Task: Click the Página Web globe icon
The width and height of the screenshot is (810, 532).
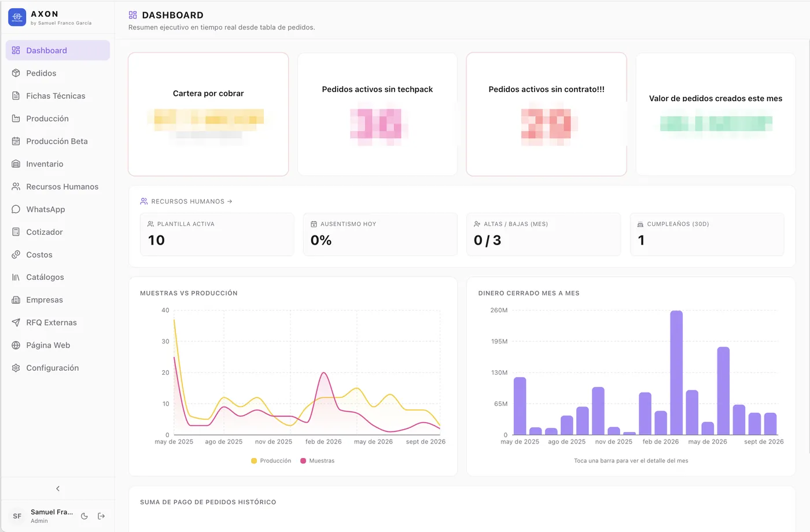Action: pyautogui.click(x=16, y=345)
